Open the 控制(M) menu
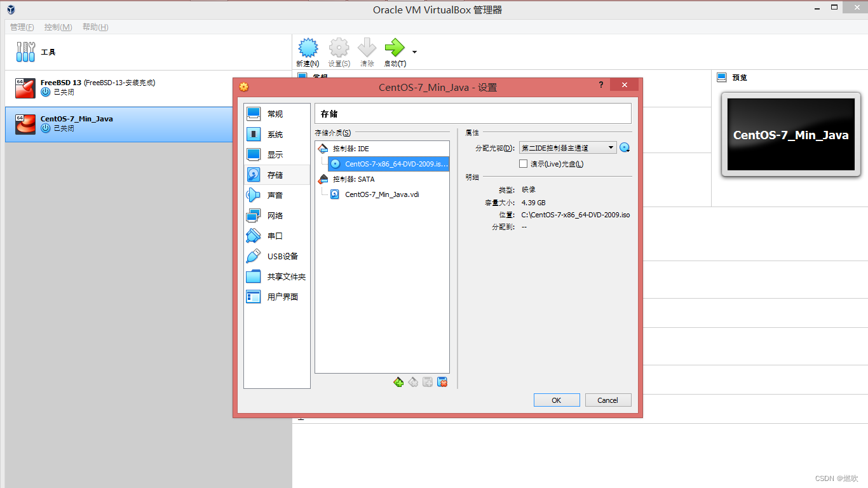 pyautogui.click(x=58, y=27)
